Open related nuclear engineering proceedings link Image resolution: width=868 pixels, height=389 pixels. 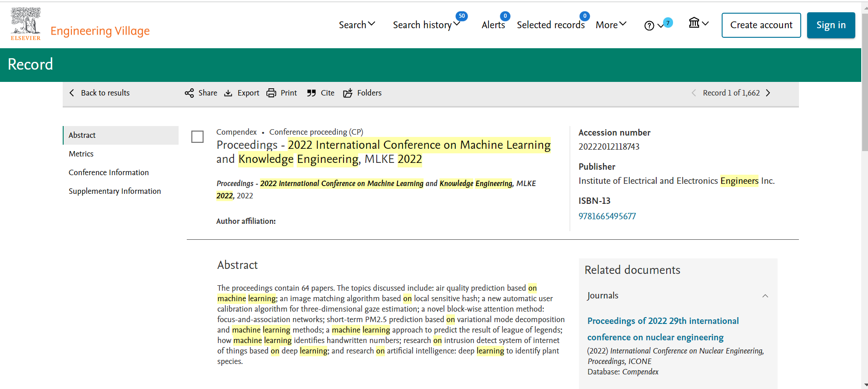[x=663, y=329]
